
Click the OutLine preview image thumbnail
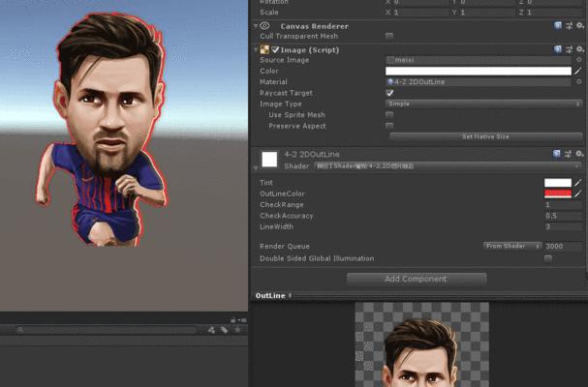pos(422,344)
